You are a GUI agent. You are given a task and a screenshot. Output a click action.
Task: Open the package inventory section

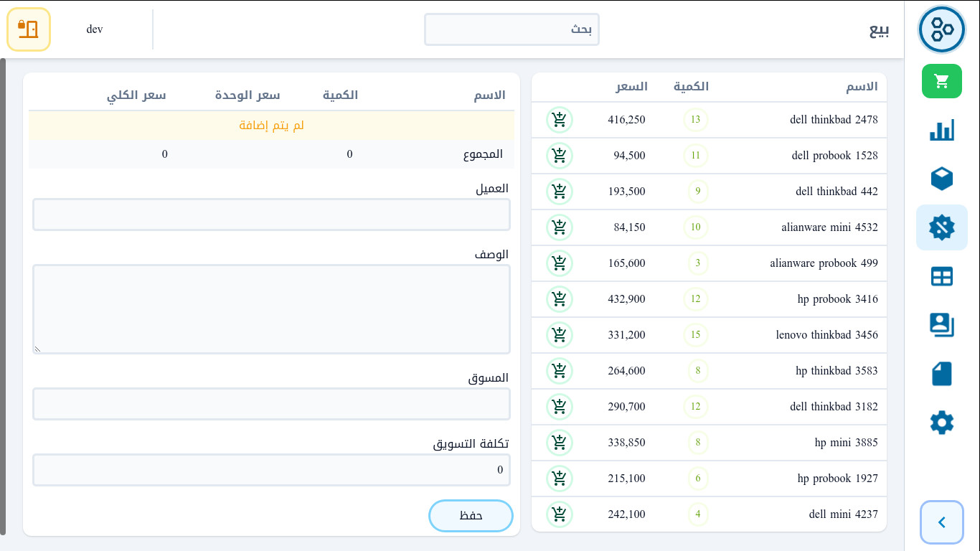941,179
